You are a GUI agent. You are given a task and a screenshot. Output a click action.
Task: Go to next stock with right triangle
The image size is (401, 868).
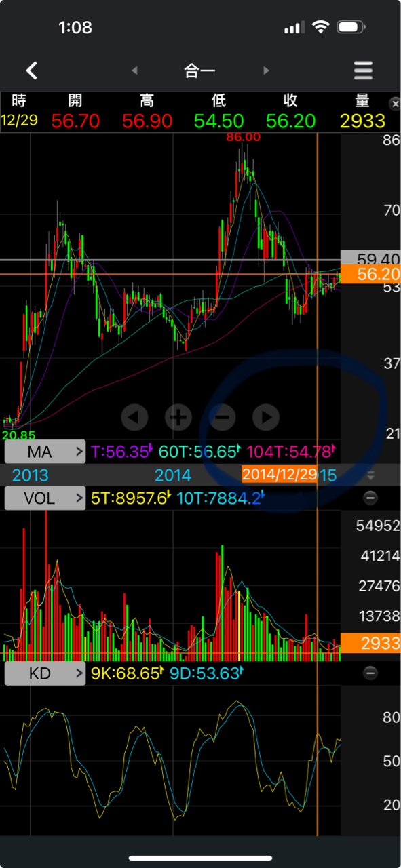pyautogui.click(x=266, y=71)
